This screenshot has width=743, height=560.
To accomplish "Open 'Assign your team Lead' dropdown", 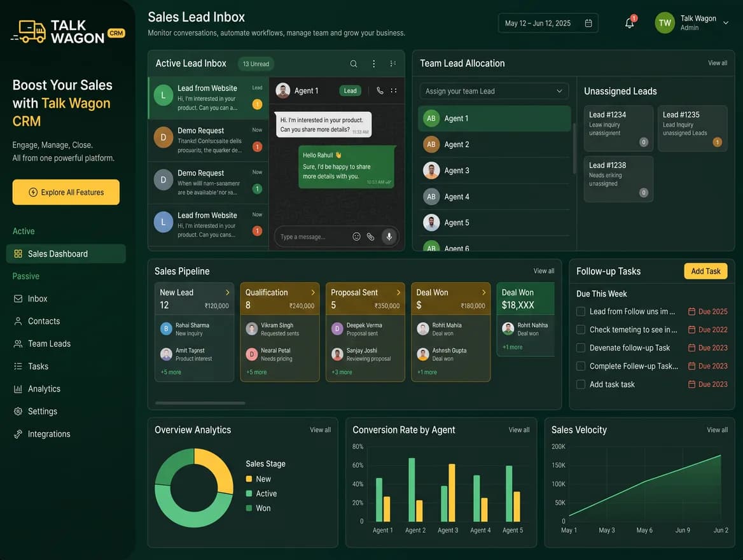I will [494, 91].
